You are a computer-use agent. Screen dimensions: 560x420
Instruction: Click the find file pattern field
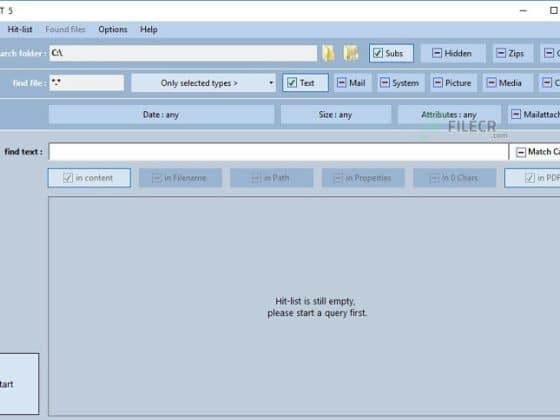coord(87,83)
